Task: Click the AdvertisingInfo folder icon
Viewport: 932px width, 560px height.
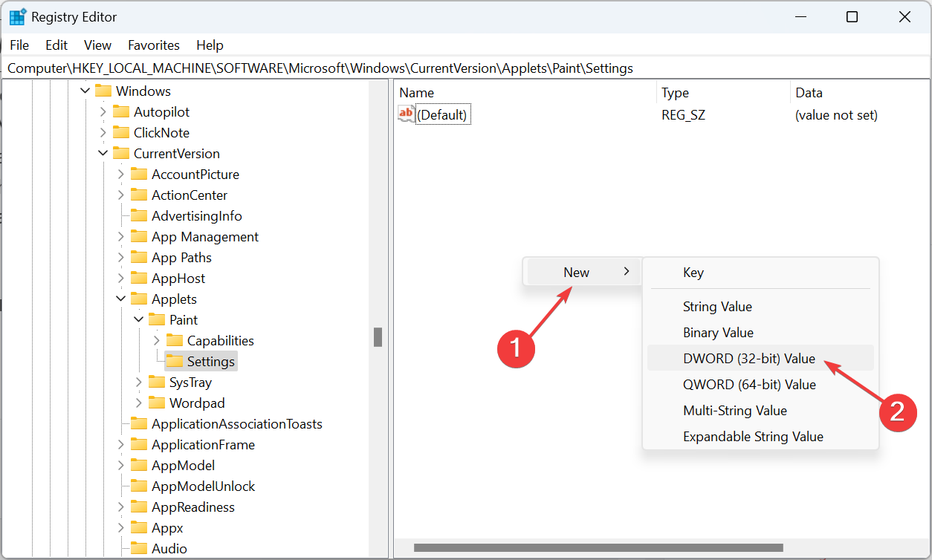Action: tap(139, 216)
